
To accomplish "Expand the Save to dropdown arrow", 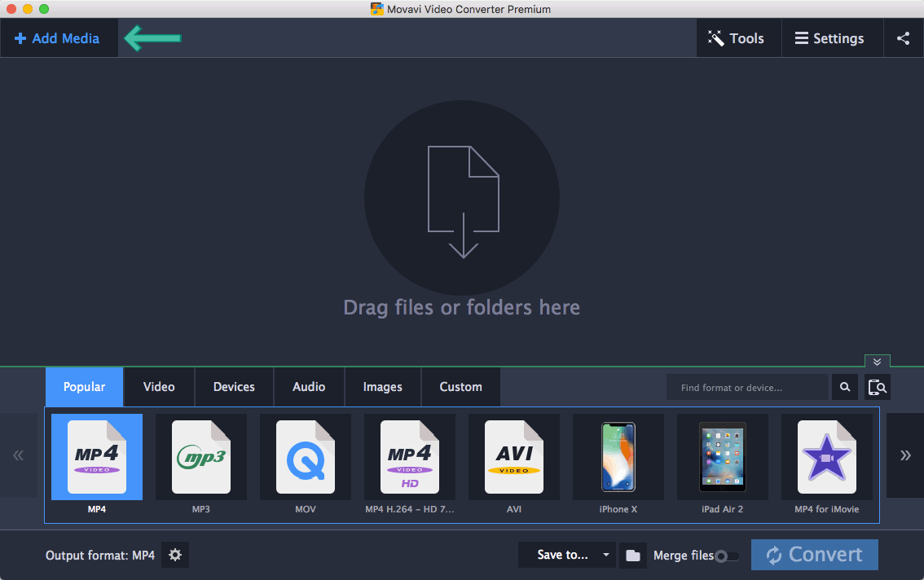I will [605, 555].
